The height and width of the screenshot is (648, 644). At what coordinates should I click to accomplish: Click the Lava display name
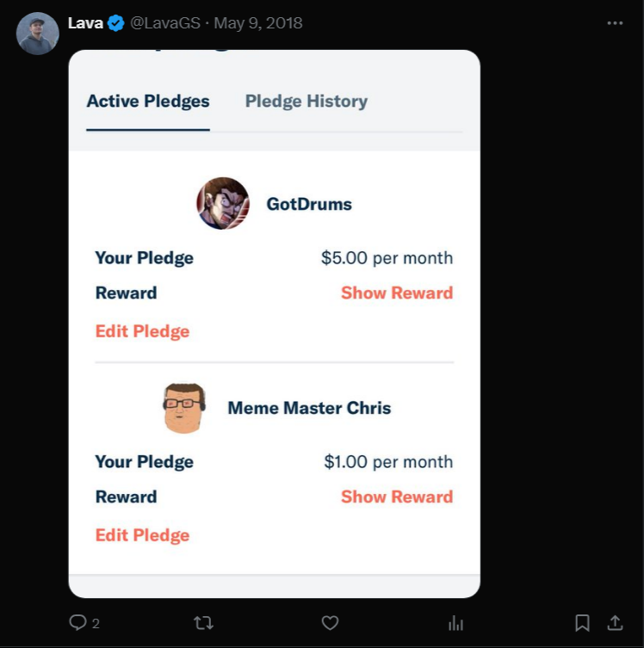pos(85,23)
